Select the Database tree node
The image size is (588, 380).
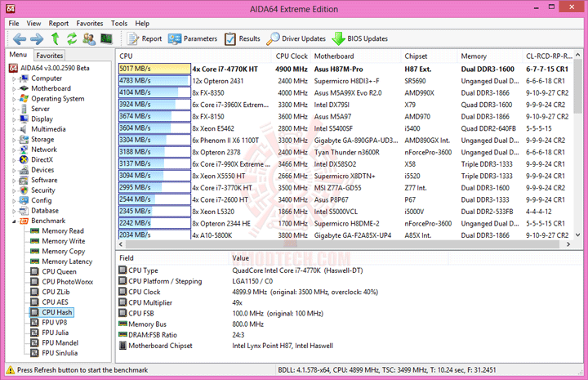[45, 211]
